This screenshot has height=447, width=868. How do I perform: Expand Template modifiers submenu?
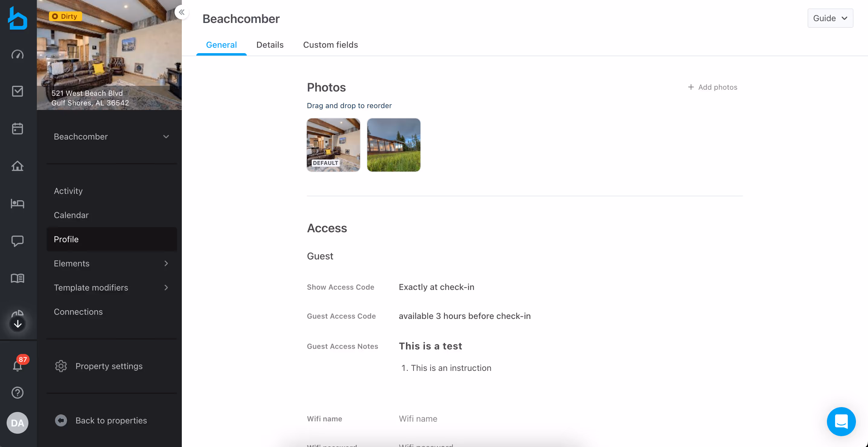[x=111, y=287]
